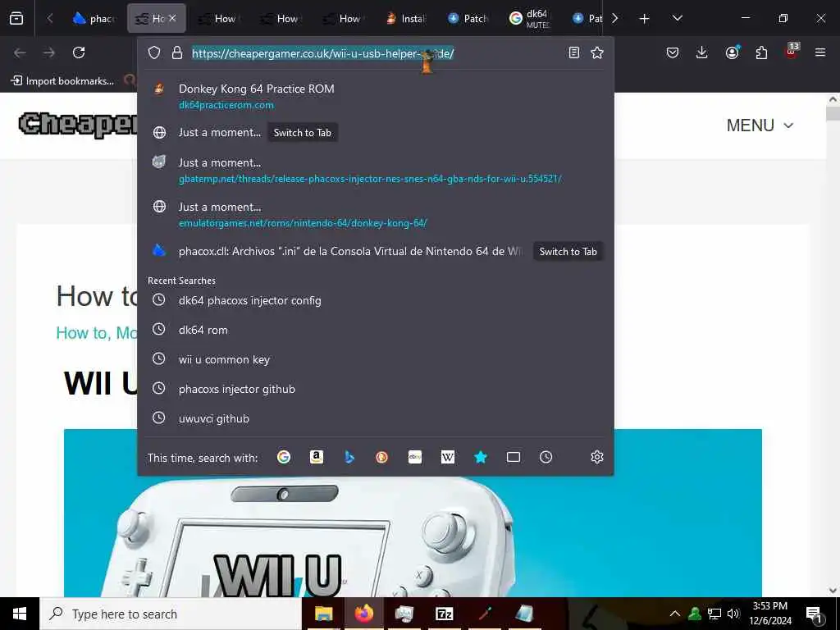
Task: Click the highlighted cheapergamer URL field
Action: click(x=322, y=53)
